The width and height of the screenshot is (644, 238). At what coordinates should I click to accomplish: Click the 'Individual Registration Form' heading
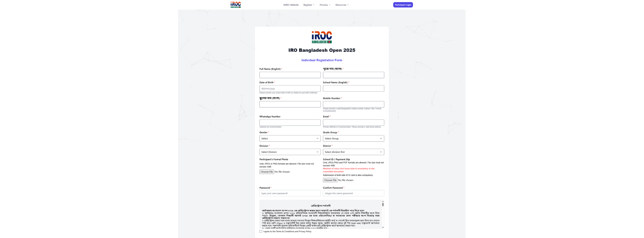tap(322, 60)
